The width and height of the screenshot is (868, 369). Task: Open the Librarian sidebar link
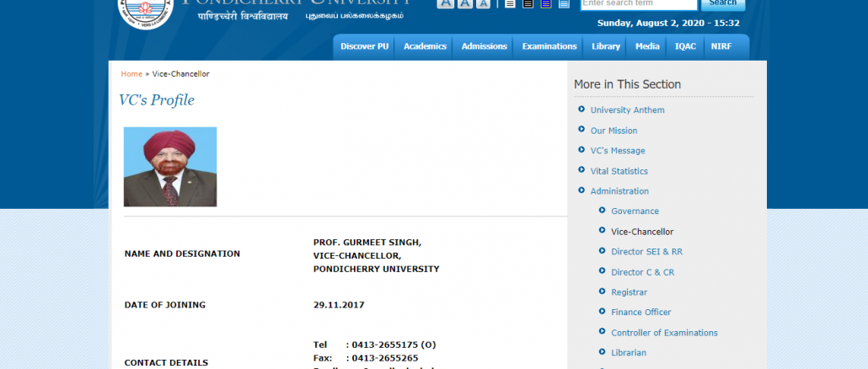pyautogui.click(x=629, y=352)
